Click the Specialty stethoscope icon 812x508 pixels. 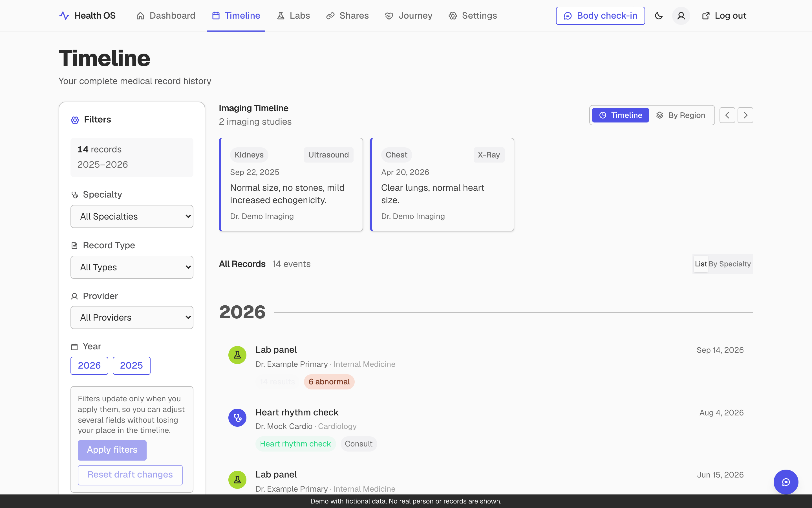[74, 195]
